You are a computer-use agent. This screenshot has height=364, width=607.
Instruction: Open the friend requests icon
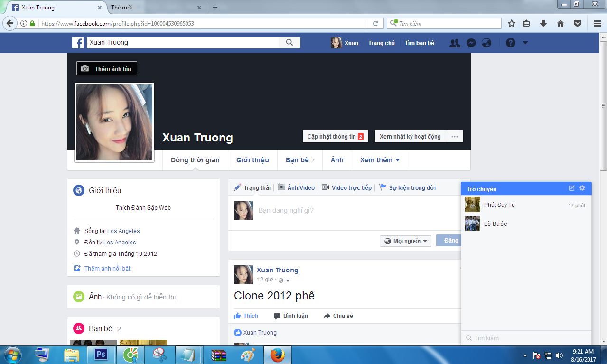[455, 43]
